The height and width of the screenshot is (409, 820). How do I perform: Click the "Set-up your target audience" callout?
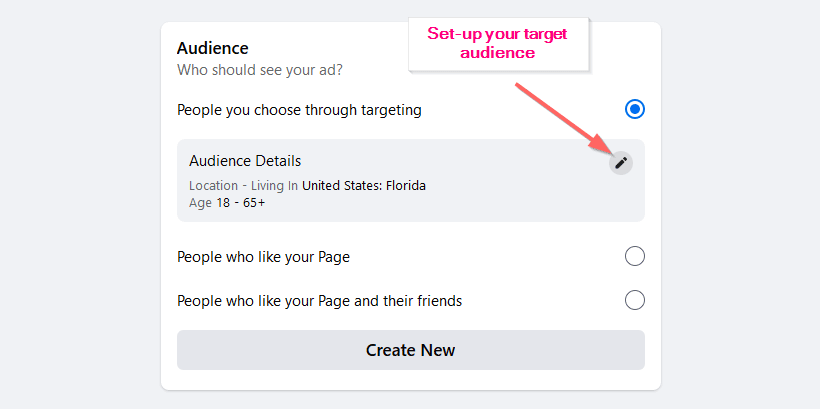(497, 43)
